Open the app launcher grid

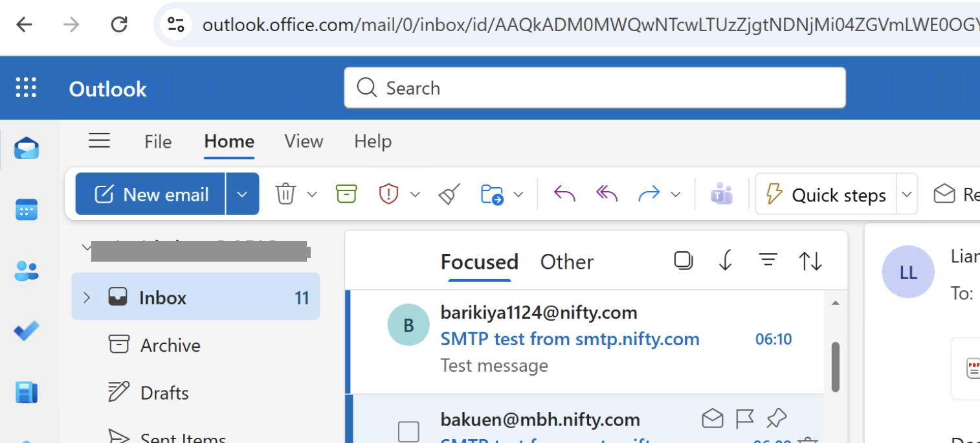coord(26,87)
